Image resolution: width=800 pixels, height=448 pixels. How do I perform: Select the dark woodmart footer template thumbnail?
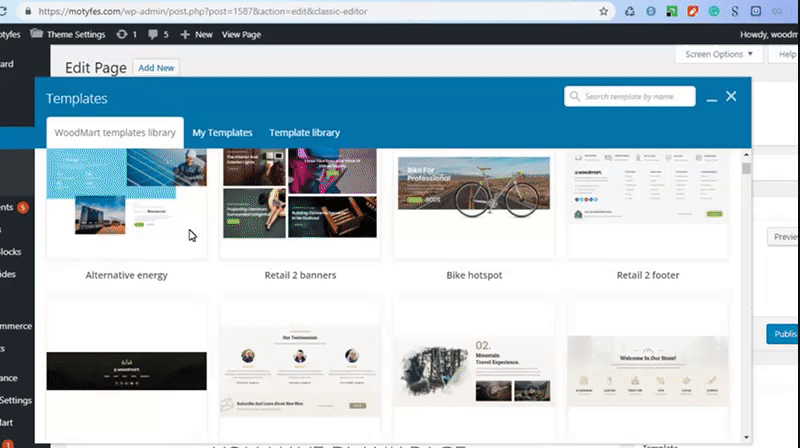(127, 371)
